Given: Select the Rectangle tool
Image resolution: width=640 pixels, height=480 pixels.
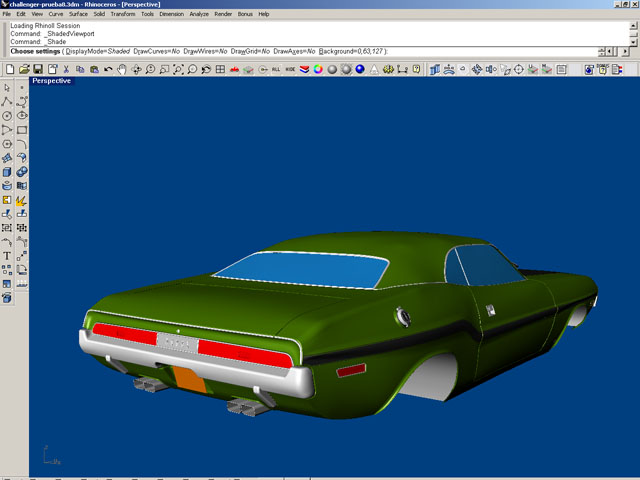Looking at the screenshot, I should click(x=22, y=130).
